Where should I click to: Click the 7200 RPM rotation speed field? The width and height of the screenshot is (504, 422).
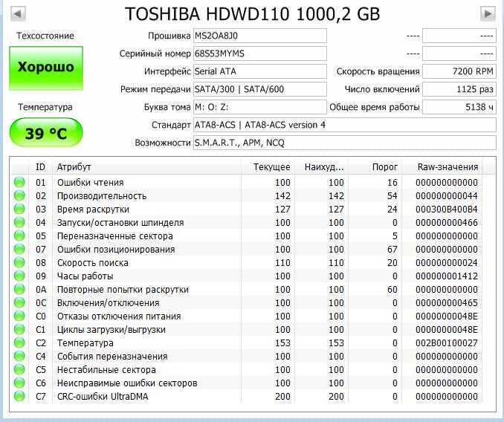(459, 71)
